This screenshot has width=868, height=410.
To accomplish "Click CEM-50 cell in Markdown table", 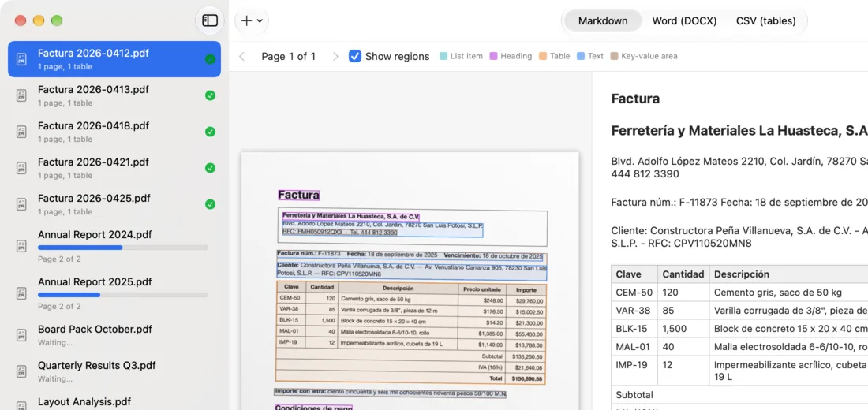I will [x=634, y=293].
